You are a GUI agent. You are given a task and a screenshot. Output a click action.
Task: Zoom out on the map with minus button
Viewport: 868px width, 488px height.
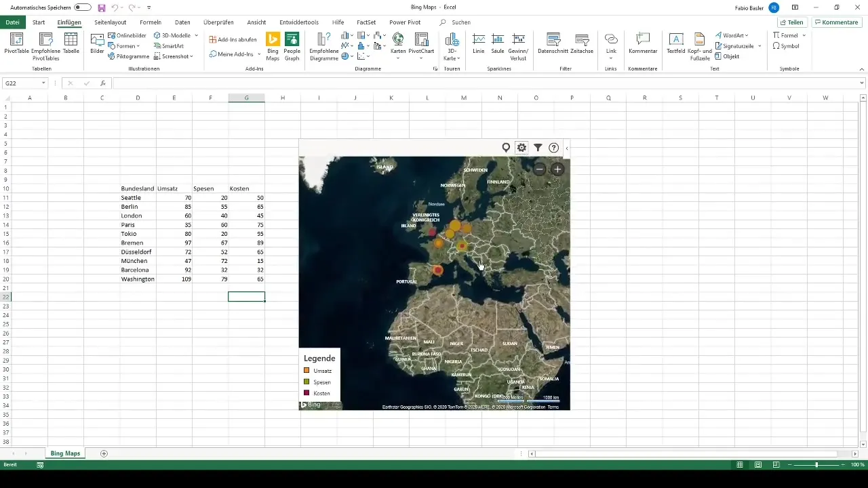pos(539,169)
